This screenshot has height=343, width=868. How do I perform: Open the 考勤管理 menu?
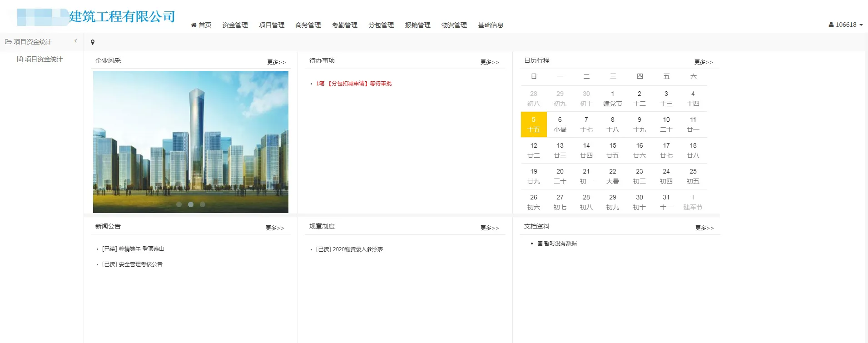coord(345,25)
